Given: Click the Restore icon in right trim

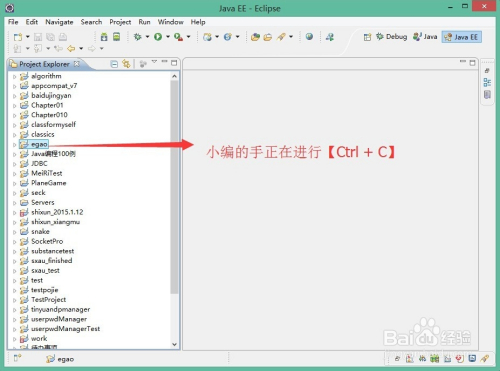Looking at the screenshot, I should click(x=487, y=71).
